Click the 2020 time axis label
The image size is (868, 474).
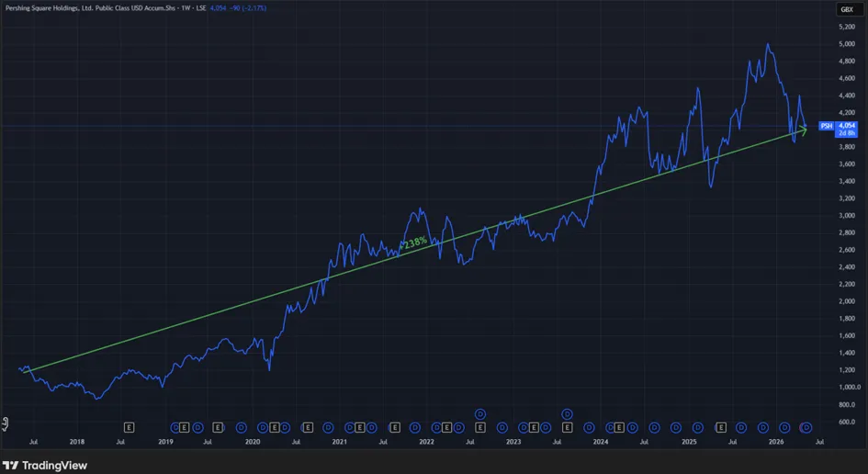(253, 442)
